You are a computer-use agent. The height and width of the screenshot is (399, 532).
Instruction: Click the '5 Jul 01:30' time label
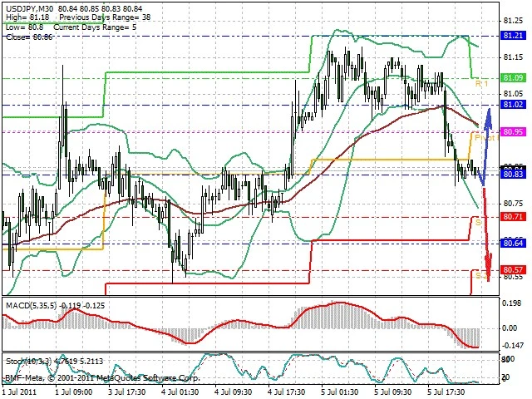coord(340,392)
